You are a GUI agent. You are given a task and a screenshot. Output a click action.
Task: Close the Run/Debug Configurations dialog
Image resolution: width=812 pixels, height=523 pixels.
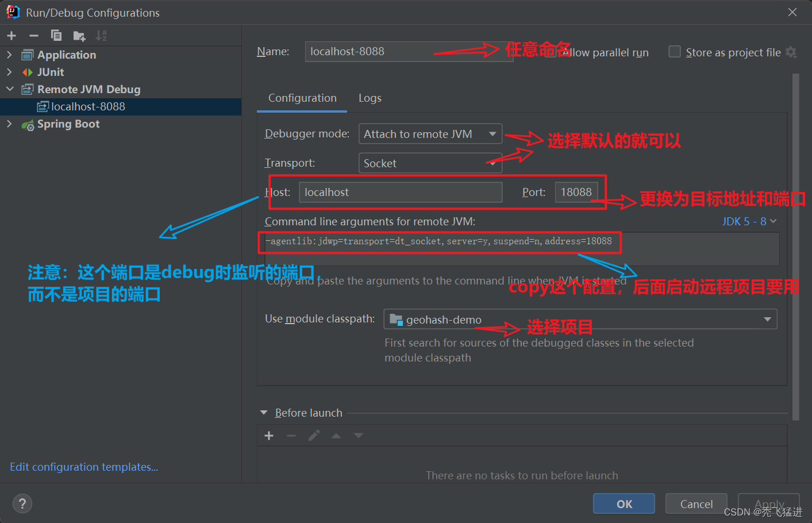(792, 12)
